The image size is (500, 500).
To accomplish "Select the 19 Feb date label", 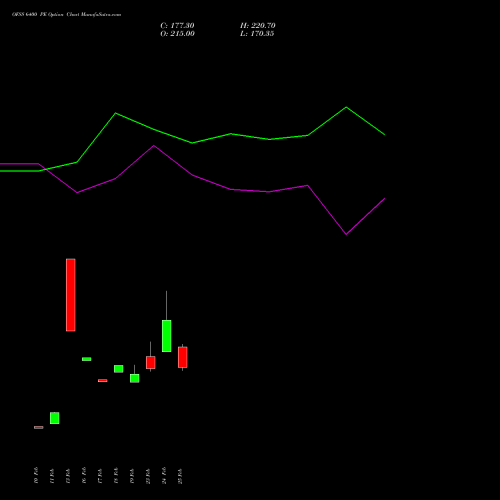I will [x=132, y=476].
